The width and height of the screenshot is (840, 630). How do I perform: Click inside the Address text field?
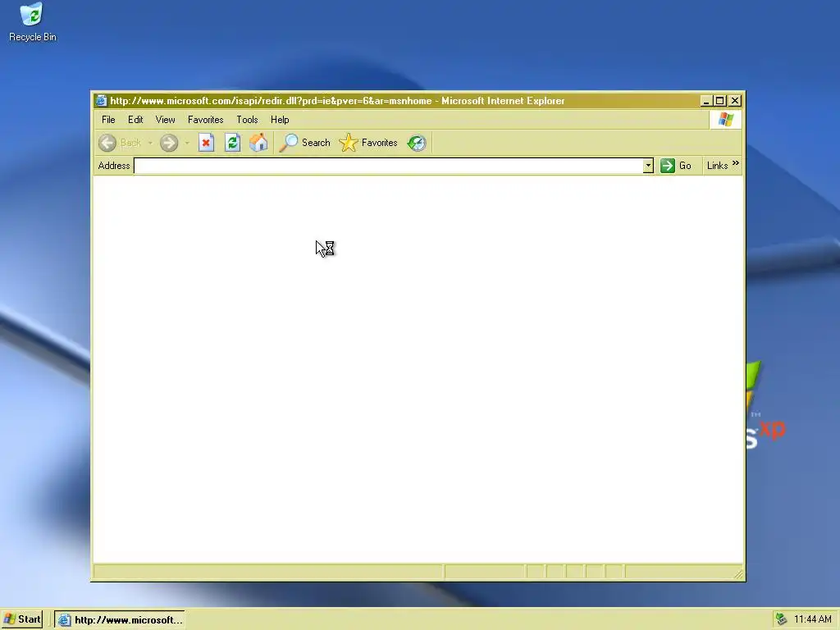[388, 166]
